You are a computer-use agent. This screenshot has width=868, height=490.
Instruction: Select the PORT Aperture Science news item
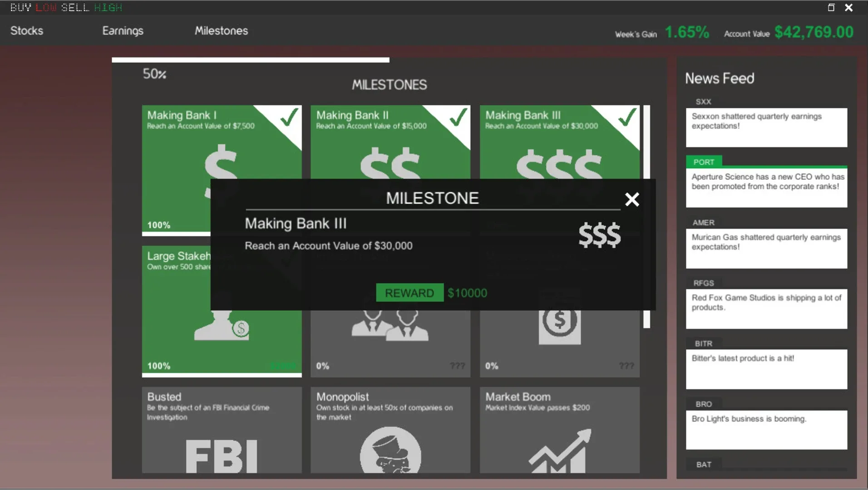point(766,187)
